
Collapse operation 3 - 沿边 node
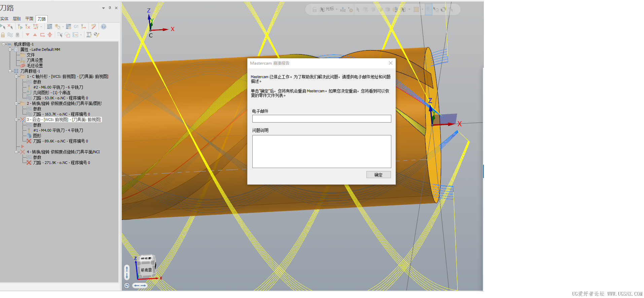pyautogui.click(x=16, y=120)
